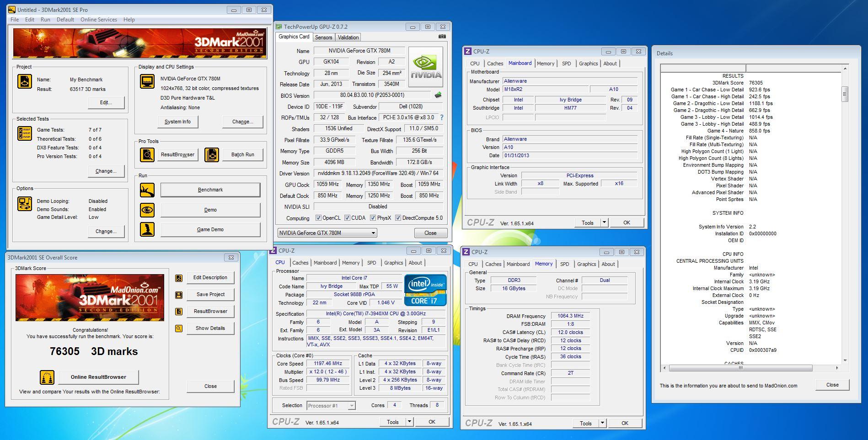This screenshot has height=440, width=868.
Task: Click the Demo eye icon
Action: 147,210
